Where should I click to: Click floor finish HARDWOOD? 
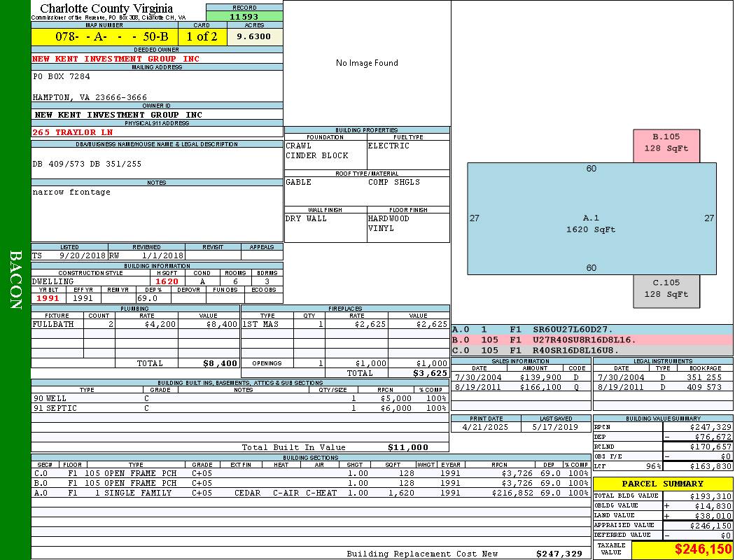point(388,219)
